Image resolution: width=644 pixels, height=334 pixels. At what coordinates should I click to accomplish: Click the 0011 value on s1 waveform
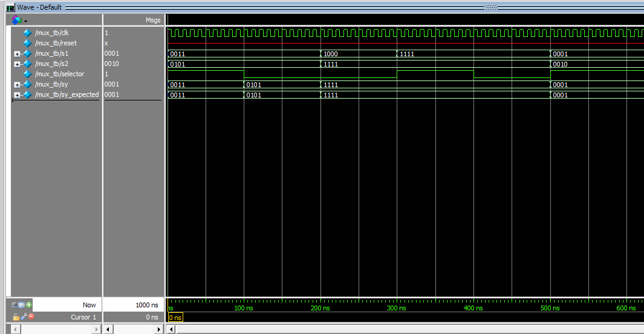click(x=177, y=54)
